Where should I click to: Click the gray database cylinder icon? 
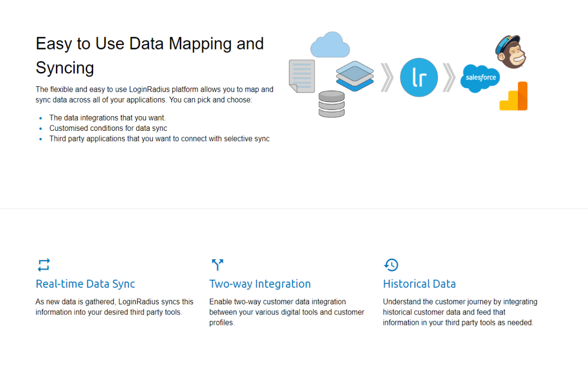point(332,104)
